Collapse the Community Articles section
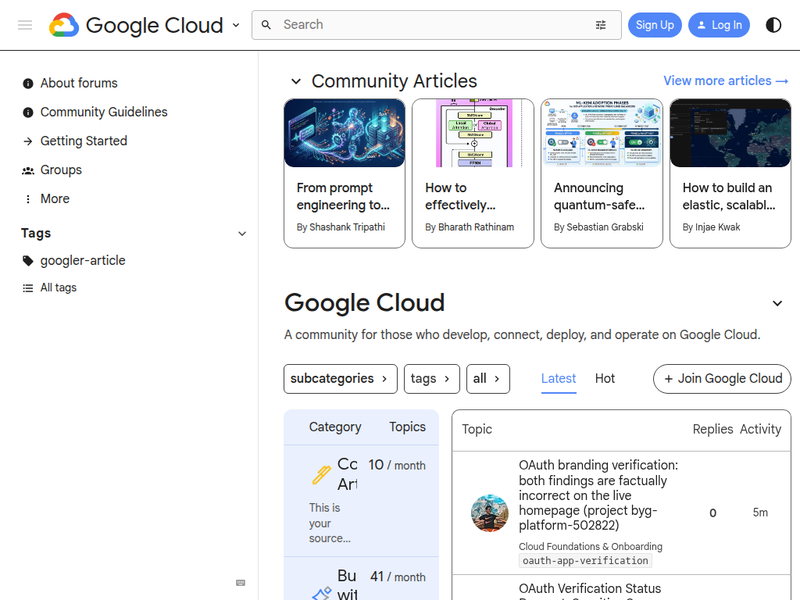Screen dimensions: 800x600 pyautogui.click(x=296, y=81)
